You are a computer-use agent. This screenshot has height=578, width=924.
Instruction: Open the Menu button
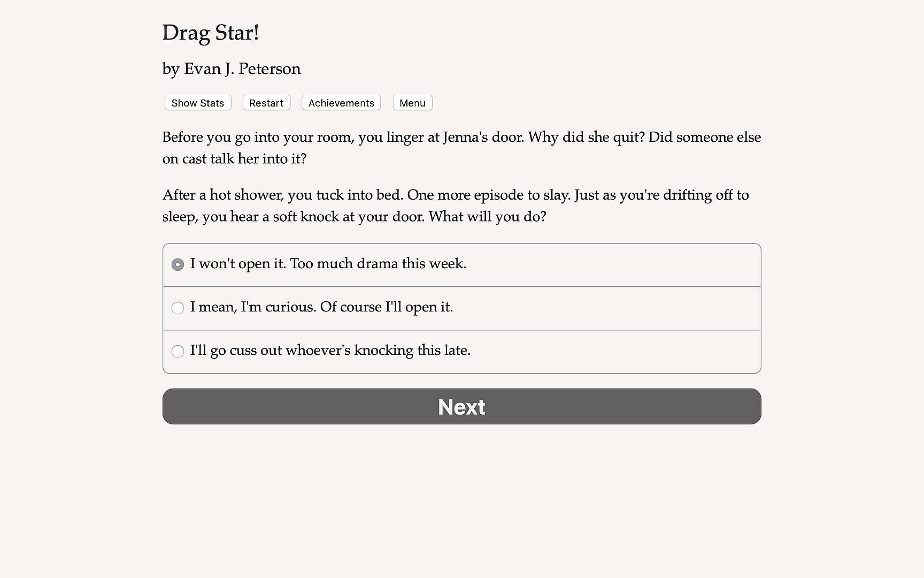pyautogui.click(x=412, y=103)
